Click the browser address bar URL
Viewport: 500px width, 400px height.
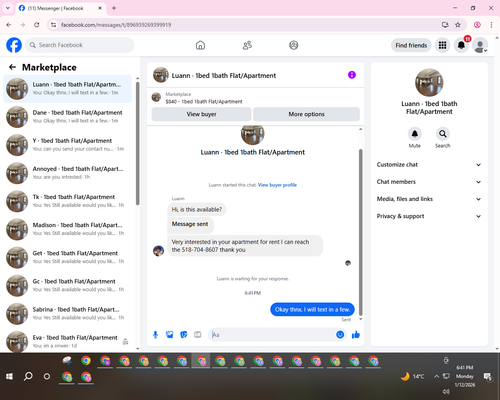click(116, 25)
